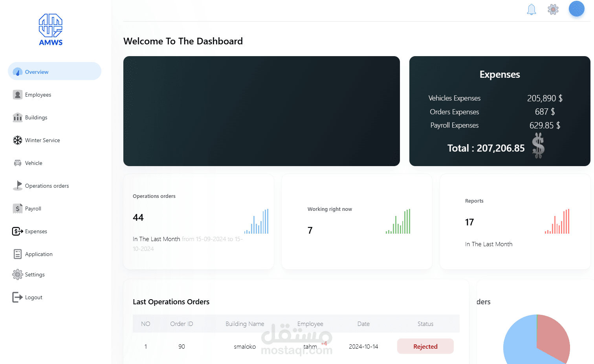Click the Payroll Expenses label
The height and width of the screenshot is (364, 594).
[x=455, y=125]
